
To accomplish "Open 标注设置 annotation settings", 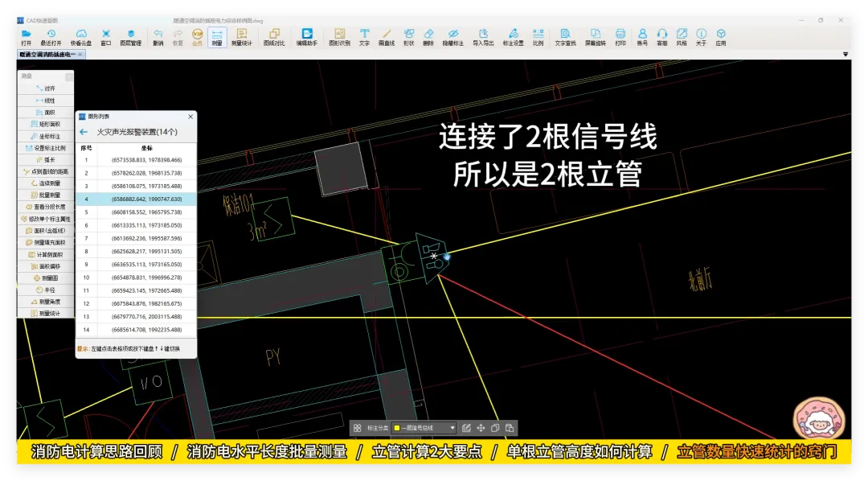I will [513, 37].
